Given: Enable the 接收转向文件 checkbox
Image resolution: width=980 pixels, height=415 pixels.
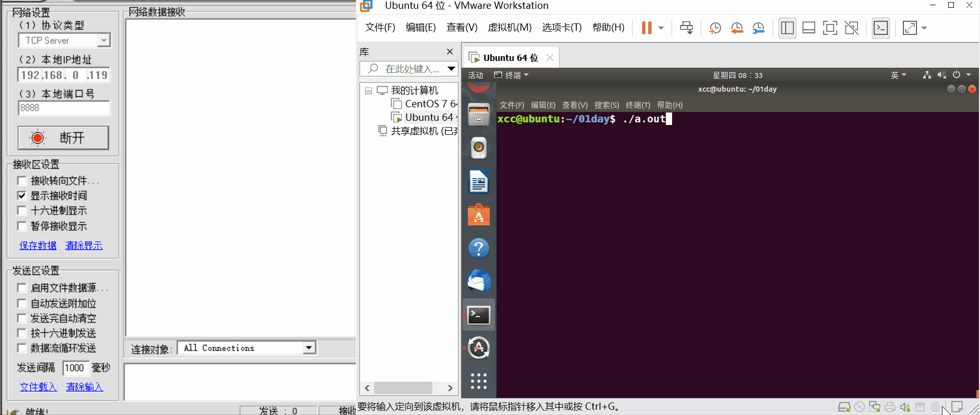Looking at the screenshot, I should [22, 181].
